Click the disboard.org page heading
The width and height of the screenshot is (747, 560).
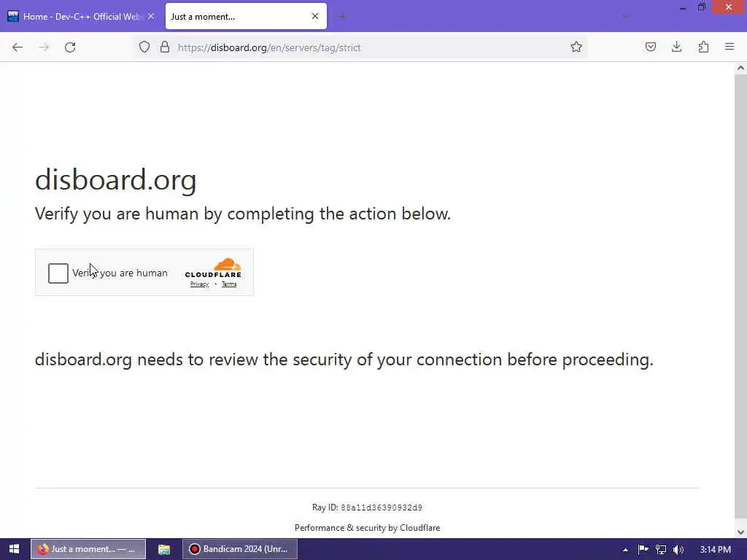(x=116, y=180)
